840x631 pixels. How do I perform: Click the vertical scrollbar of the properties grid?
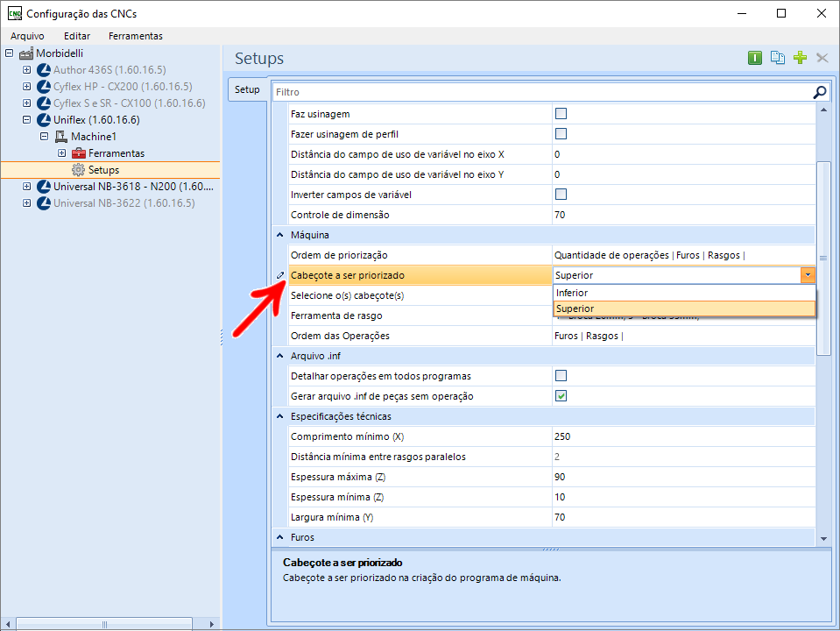coord(822,258)
